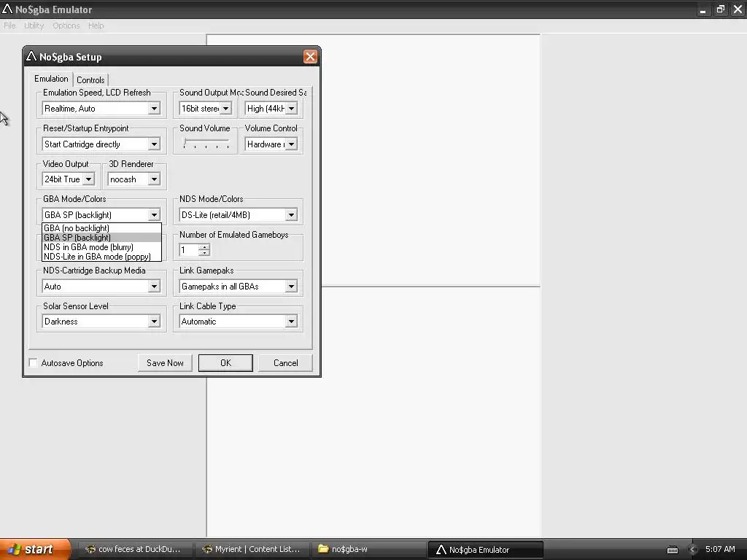Decrease Number of Emulated Gameboys
Image resolution: width=747 pixels, height=560 pixels.
204,253
